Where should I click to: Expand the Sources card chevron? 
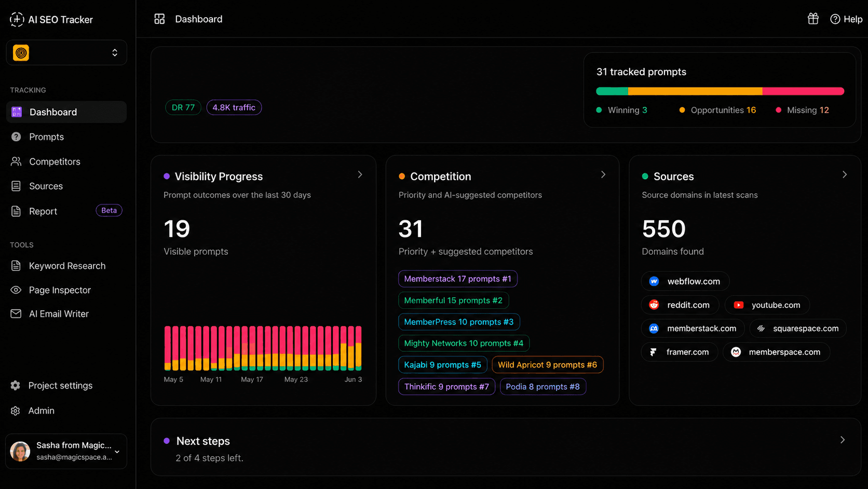coord(845,175)
